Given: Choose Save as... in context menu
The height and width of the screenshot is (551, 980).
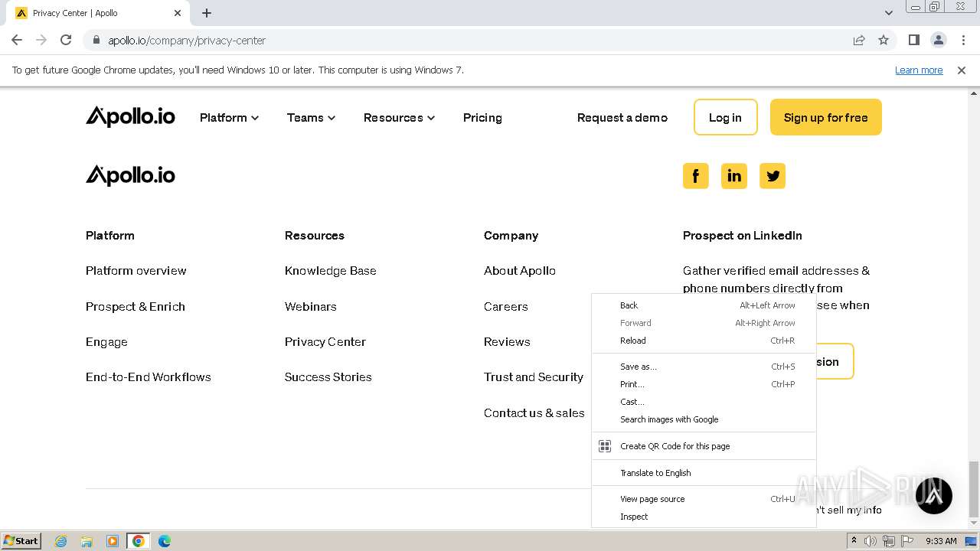Looking at the screenshot, I should (x=704, y=367).
